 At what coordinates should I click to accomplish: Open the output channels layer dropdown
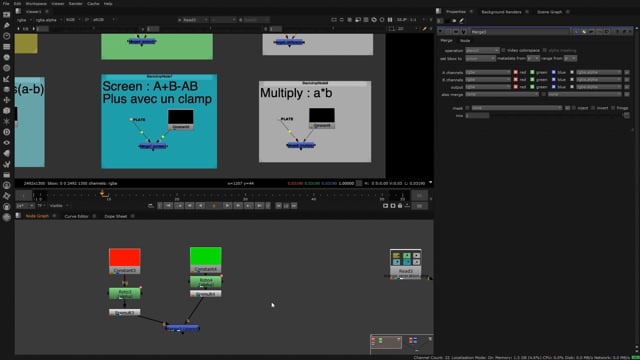488,87
